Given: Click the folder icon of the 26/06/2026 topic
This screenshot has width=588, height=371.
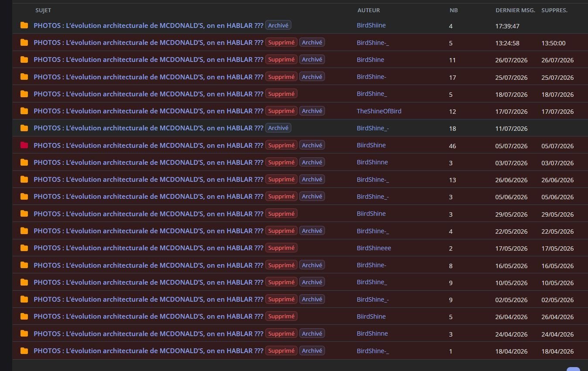Looking at the screenshot, I should click(x=24, y=179).
